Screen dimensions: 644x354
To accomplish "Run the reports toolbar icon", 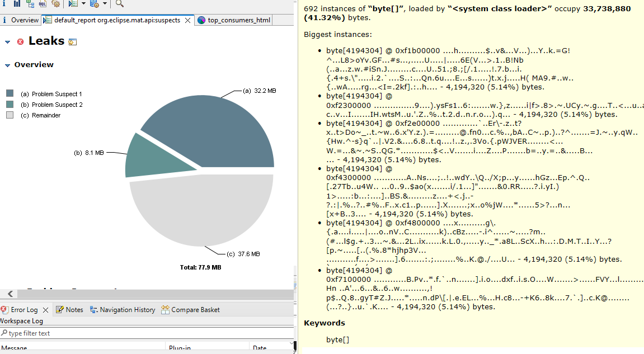I will (73, 4).
